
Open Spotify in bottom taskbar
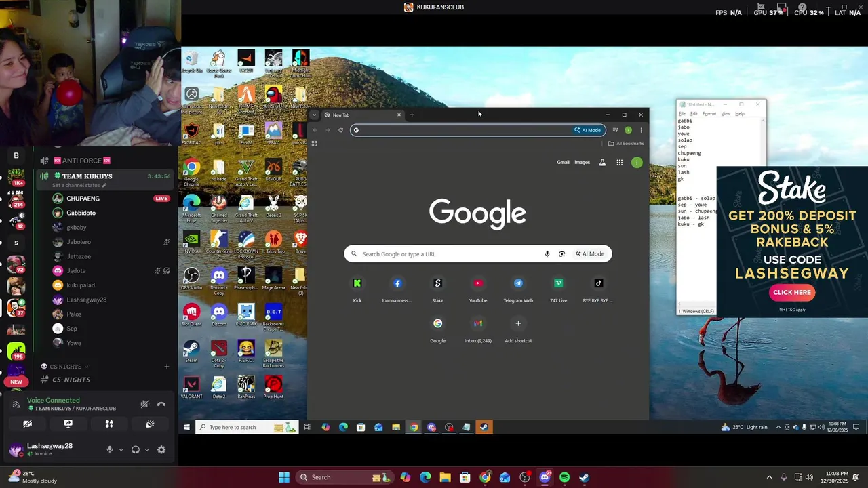[564, 477]
